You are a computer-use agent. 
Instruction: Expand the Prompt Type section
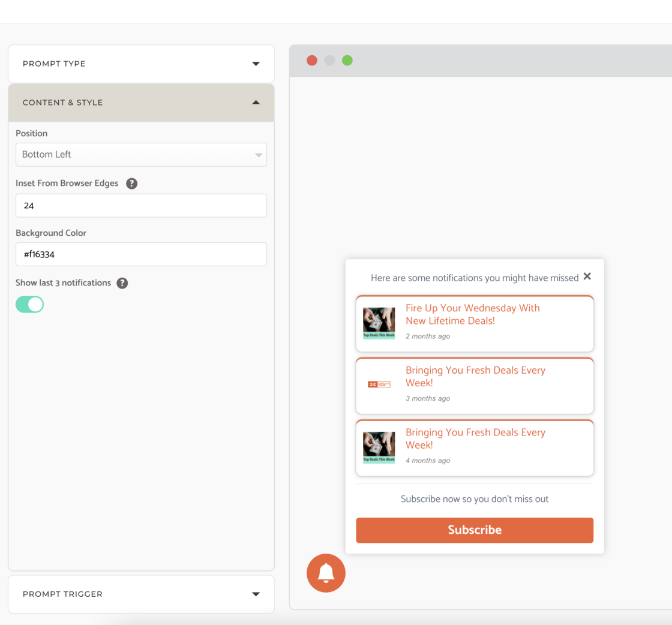point(141,64)
